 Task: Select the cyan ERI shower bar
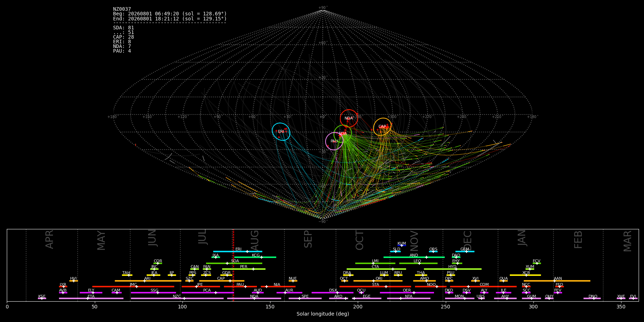pyautogui.click(x=238, y=252)
